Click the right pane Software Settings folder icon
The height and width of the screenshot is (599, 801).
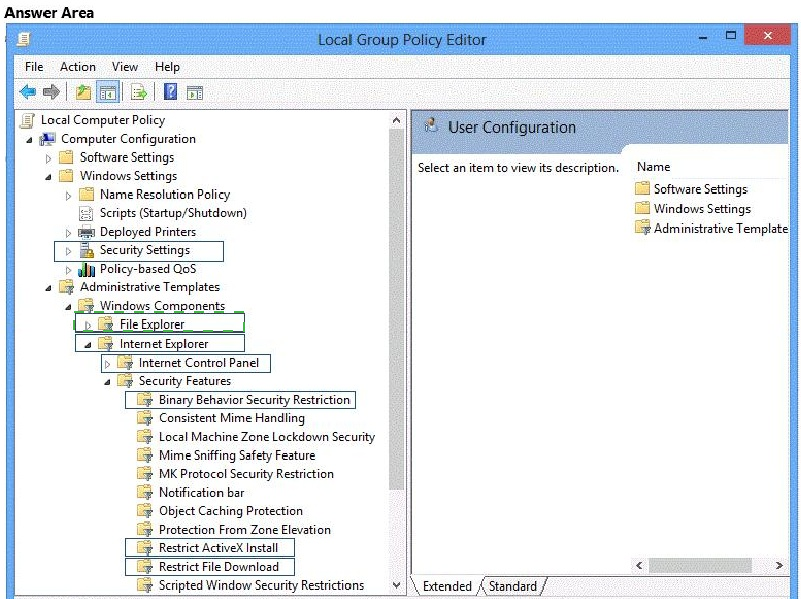pos(642,188)
